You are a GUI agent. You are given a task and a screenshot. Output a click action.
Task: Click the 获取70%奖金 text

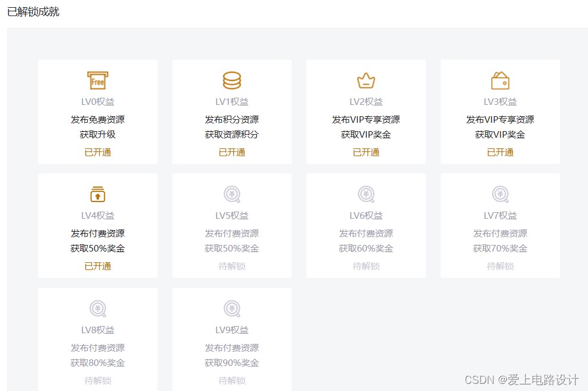click(500, 249)
